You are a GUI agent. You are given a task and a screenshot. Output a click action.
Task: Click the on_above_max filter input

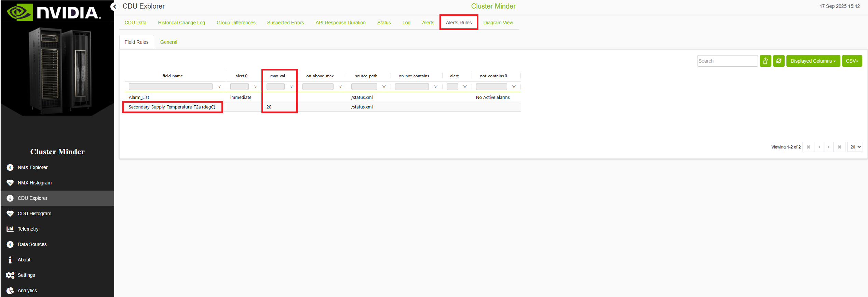[318, 87]
